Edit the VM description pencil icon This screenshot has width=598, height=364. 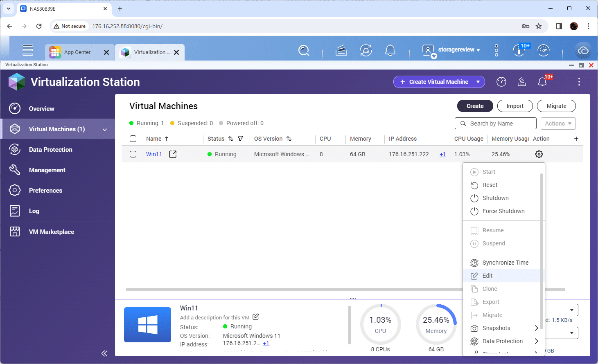click(256, 317)
